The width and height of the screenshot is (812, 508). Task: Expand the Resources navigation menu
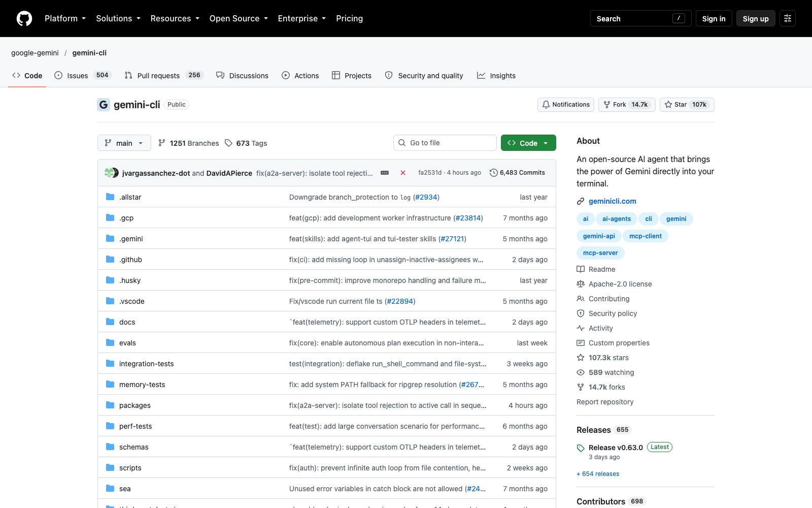[x=175, y=18]
